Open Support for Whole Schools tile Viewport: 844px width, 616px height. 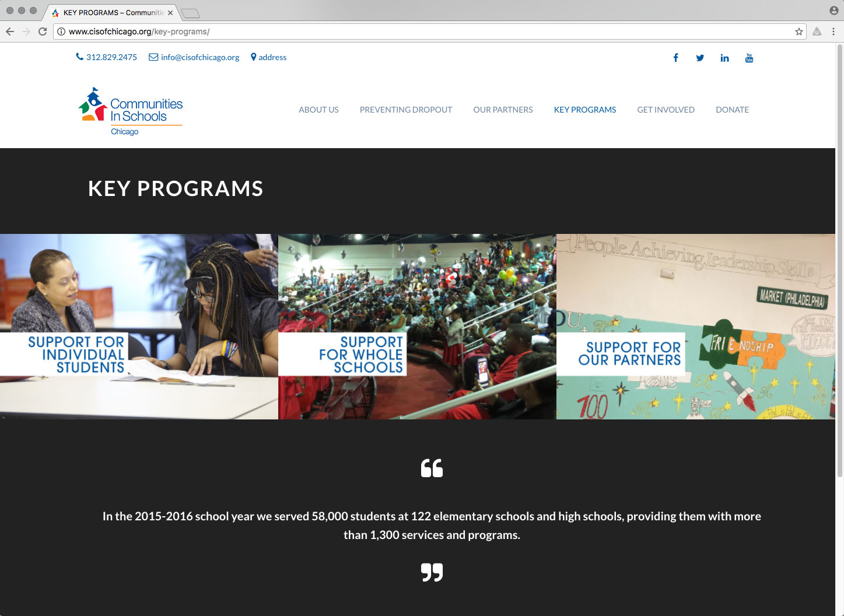pos(417,327)
